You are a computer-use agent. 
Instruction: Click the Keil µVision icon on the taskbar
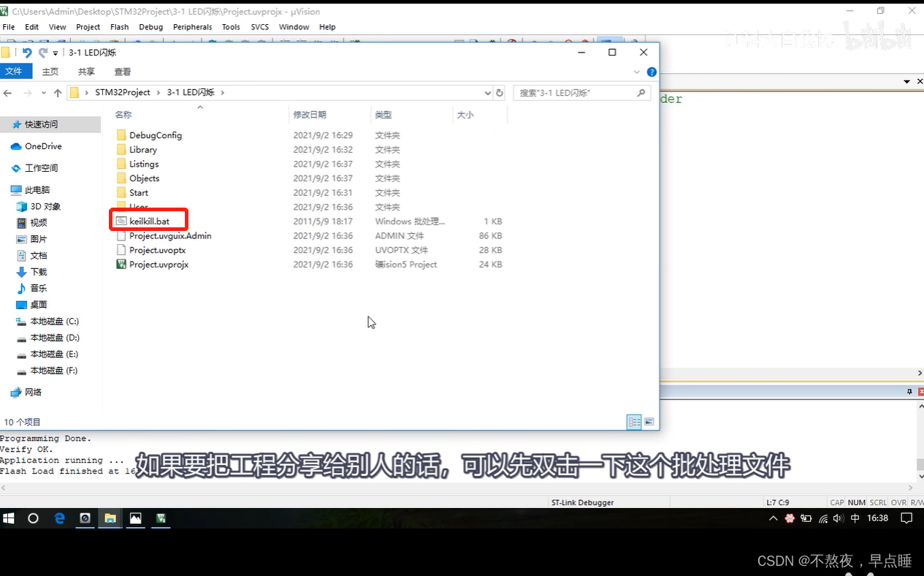click(x=161, y=518)
